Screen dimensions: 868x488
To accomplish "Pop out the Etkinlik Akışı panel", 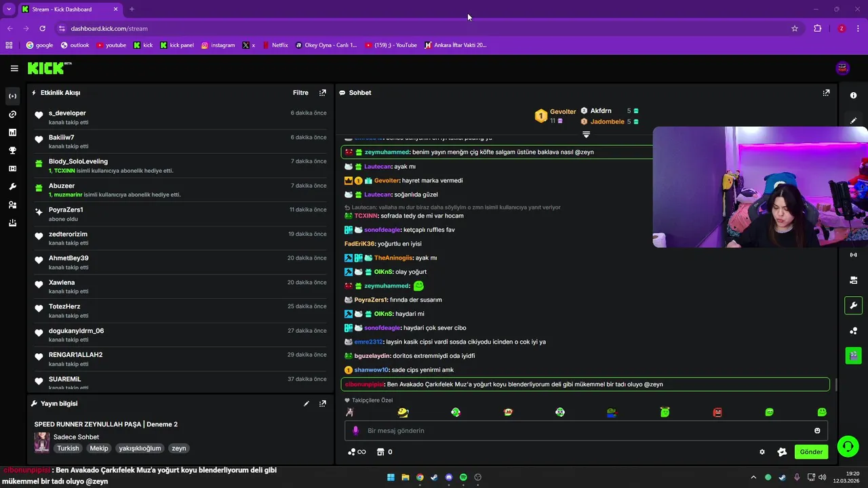I will click(323, 93).
